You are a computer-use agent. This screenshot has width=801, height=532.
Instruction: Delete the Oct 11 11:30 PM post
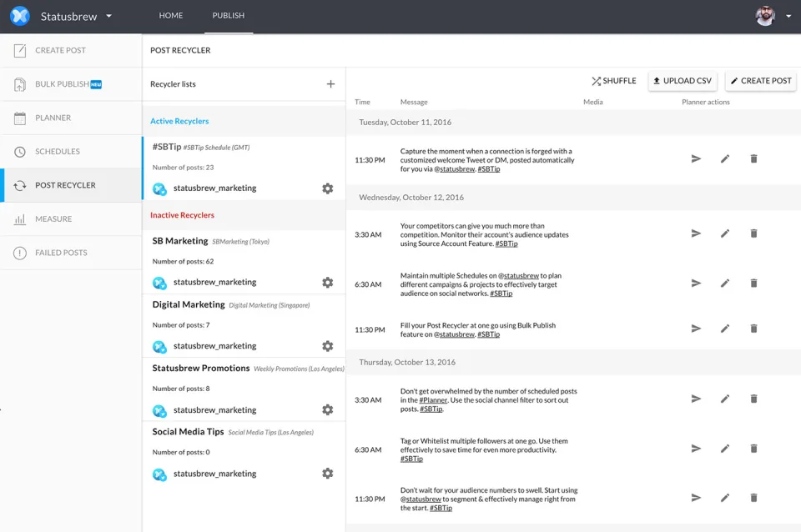pos(753,158)
